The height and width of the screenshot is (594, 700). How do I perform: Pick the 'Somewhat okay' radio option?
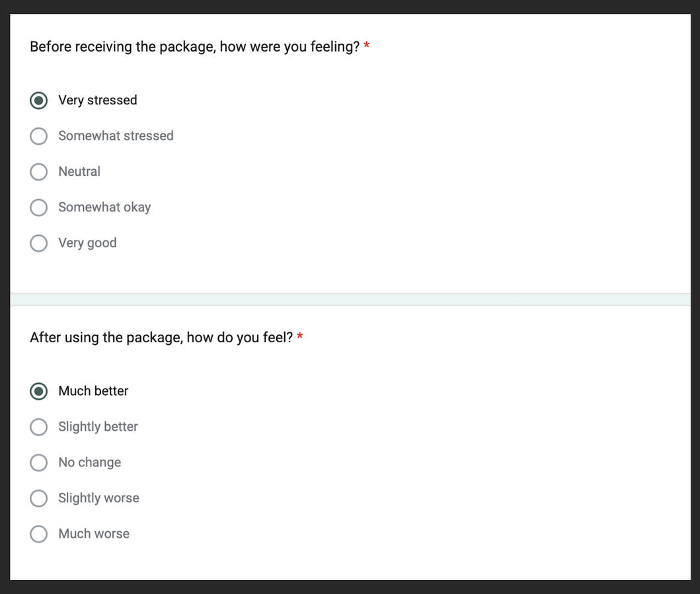39,207
